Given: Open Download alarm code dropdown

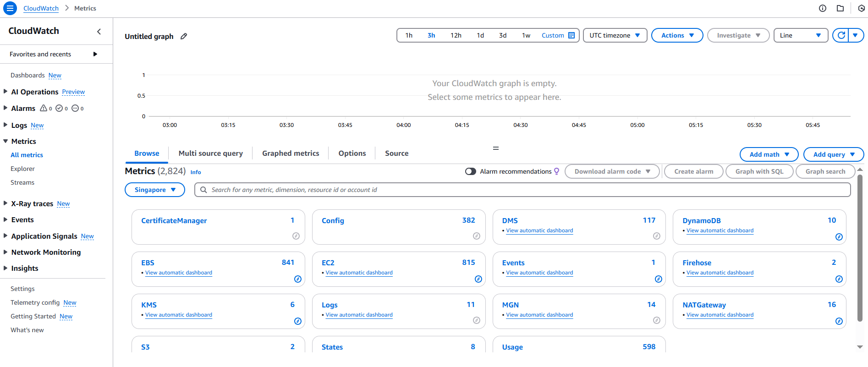Looking at the screenshot, I should (x=612, y=171).
